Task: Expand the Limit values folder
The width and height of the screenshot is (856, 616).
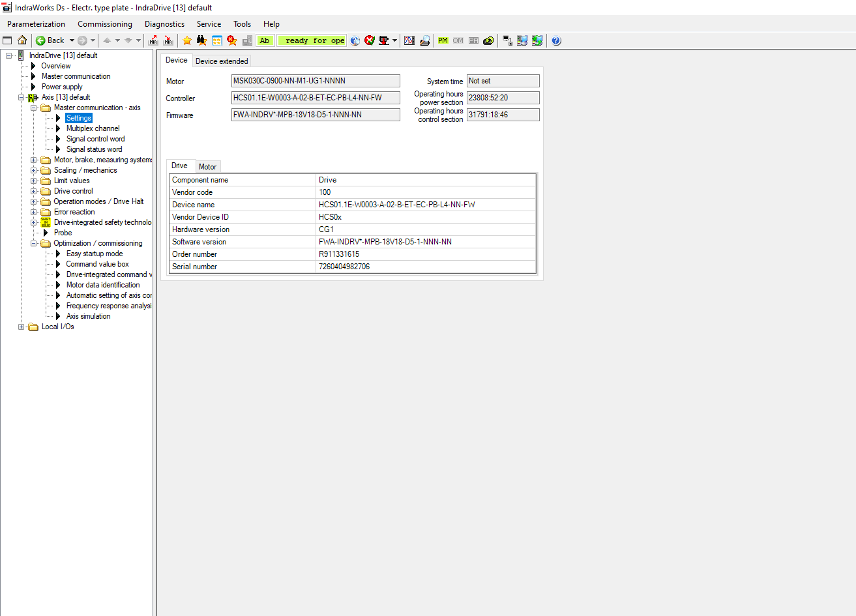Action: tap(34, 181)
